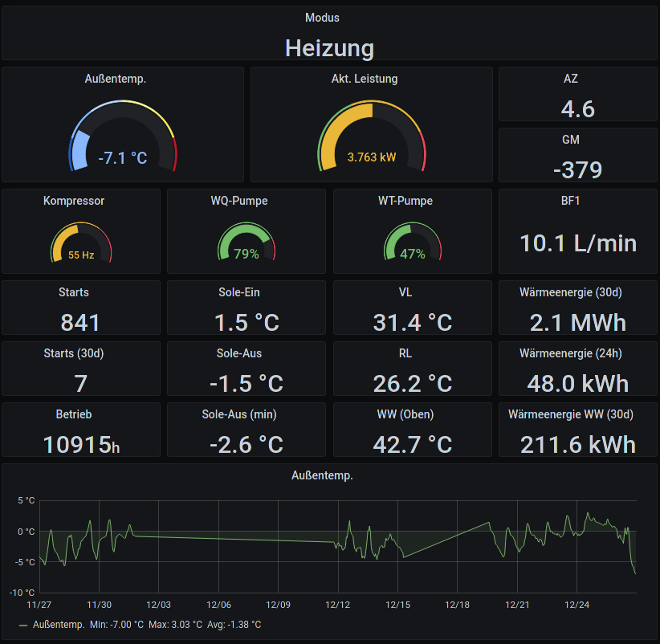The height and width of the screenshot is (644, 660).
Task: Select the GM value -379
Action: (x=578, y=170)
